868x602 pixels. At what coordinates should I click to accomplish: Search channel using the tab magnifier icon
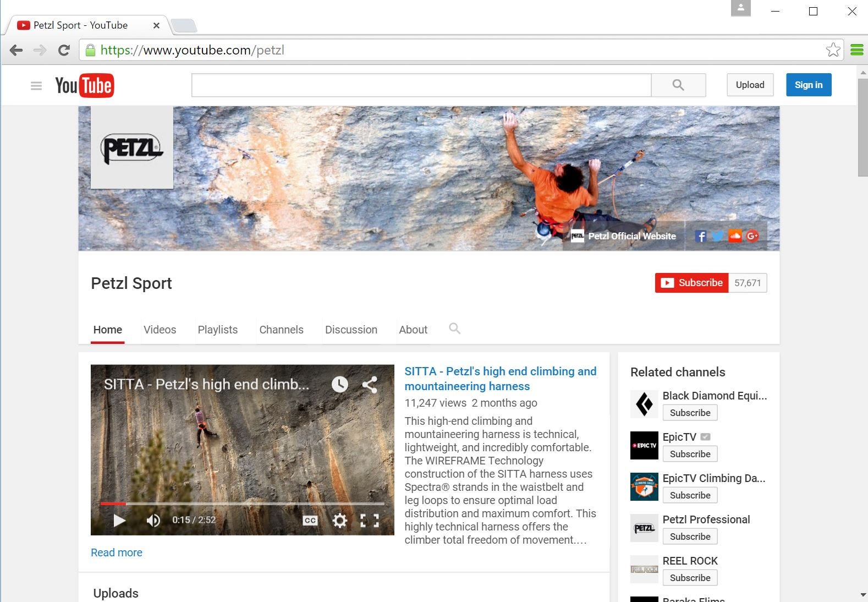(x=454, y=329)
